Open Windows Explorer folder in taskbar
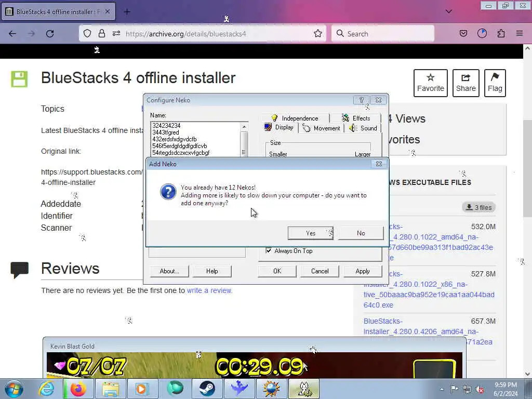Screen dimensions: 532x399 pyautogui.click(x=111, y=389)
